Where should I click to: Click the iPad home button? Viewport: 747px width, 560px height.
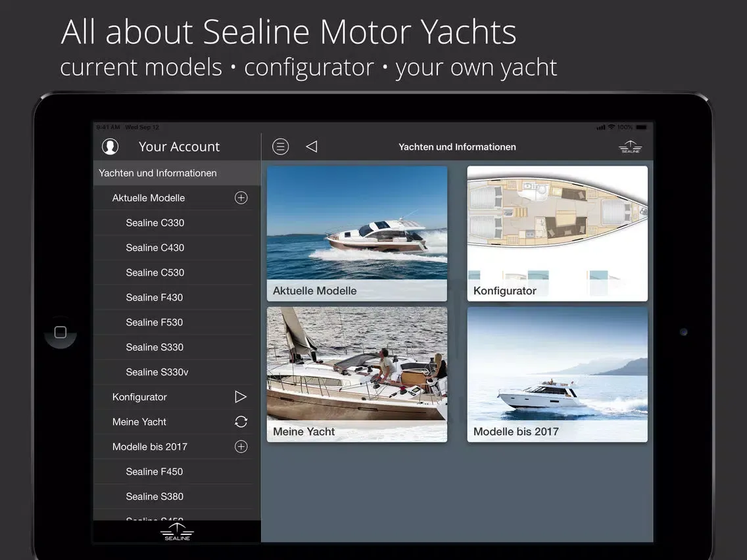(60, 332)
